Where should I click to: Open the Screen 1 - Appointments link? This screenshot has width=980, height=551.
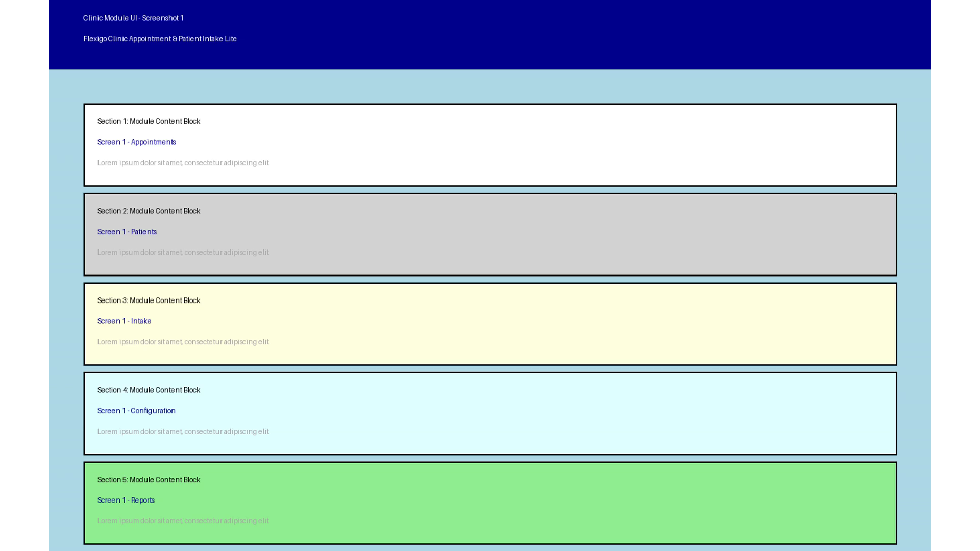pos(136,142)
